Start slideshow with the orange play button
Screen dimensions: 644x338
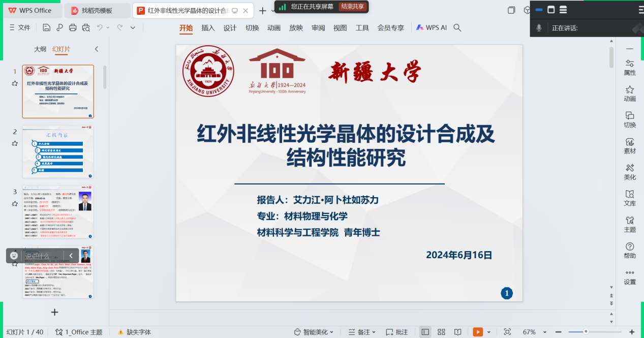[478, 332]
